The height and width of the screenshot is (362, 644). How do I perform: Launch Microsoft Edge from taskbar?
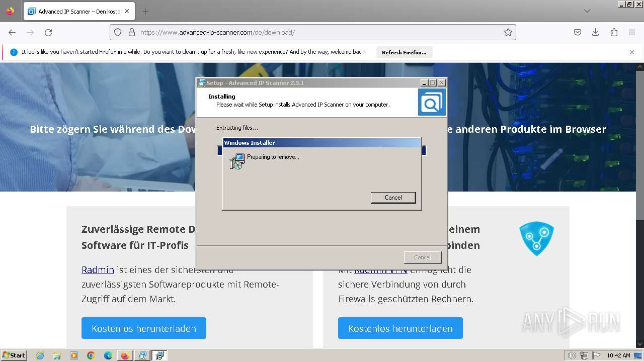(x=108, y=355)
